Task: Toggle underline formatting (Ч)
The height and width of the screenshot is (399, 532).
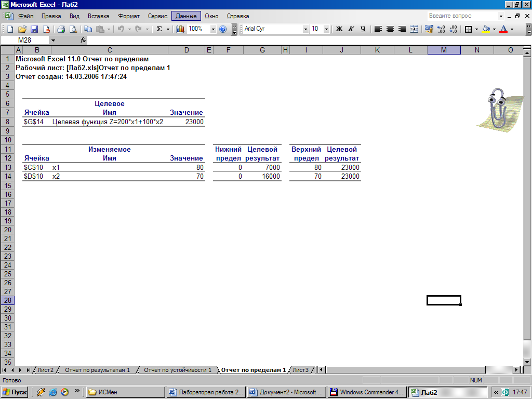Action: (363, 29)
